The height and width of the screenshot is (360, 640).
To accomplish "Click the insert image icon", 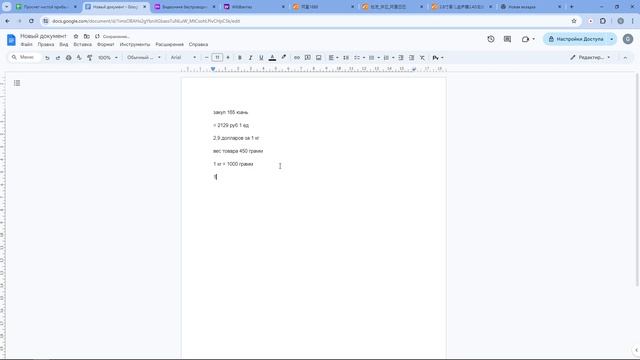I will 318,58.
